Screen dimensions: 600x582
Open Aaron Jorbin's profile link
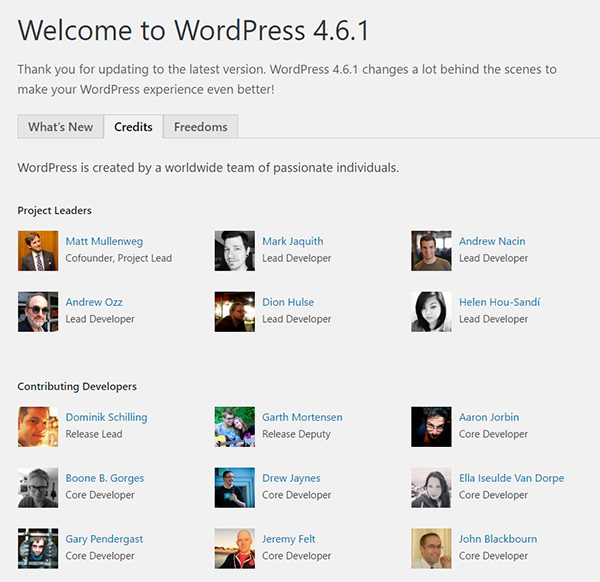(489, 417)
